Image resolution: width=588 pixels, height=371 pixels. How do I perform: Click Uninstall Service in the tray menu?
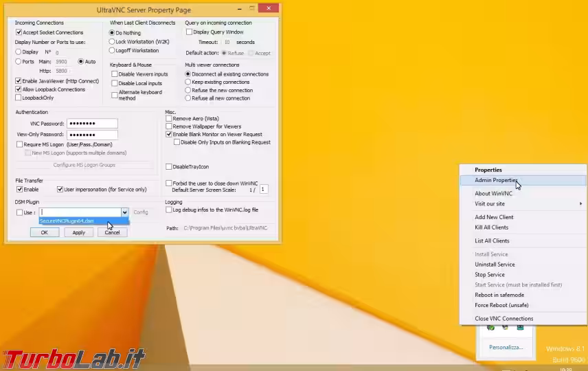pyautogui.click(x=495, y=265)
